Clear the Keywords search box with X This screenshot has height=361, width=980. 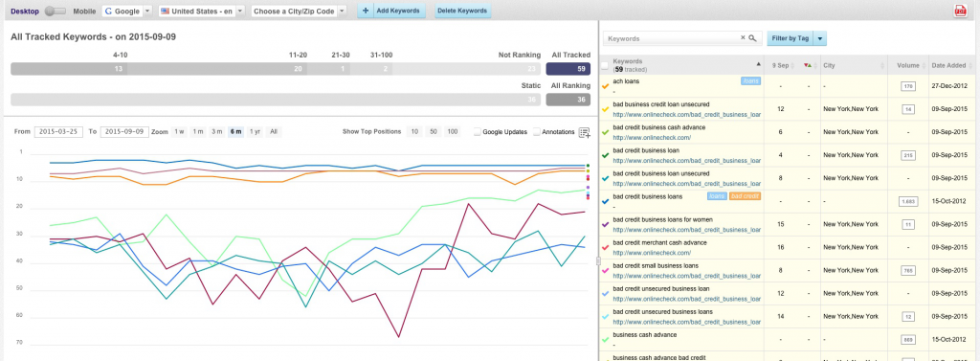tap(743, 38)
